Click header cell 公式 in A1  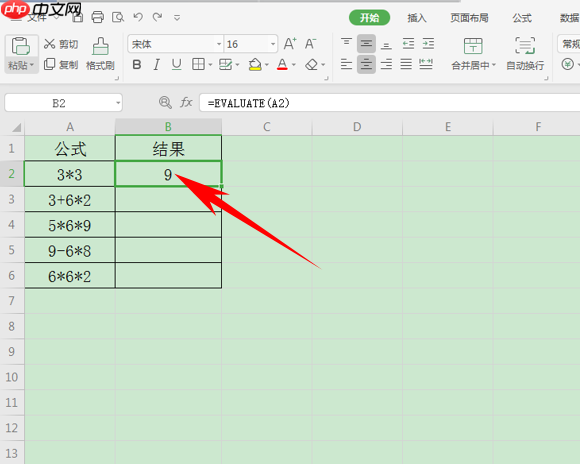(x=70, y=149)
